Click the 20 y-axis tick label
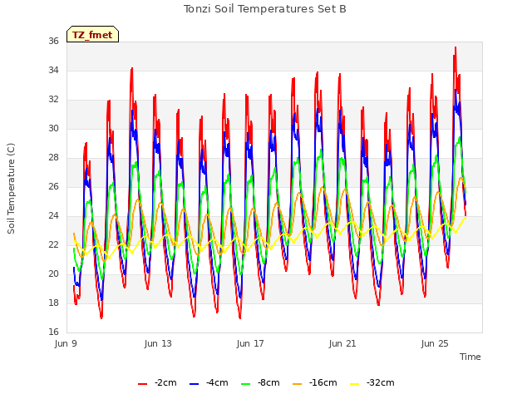Screen dimensions: 532x399 pos(53,273)
